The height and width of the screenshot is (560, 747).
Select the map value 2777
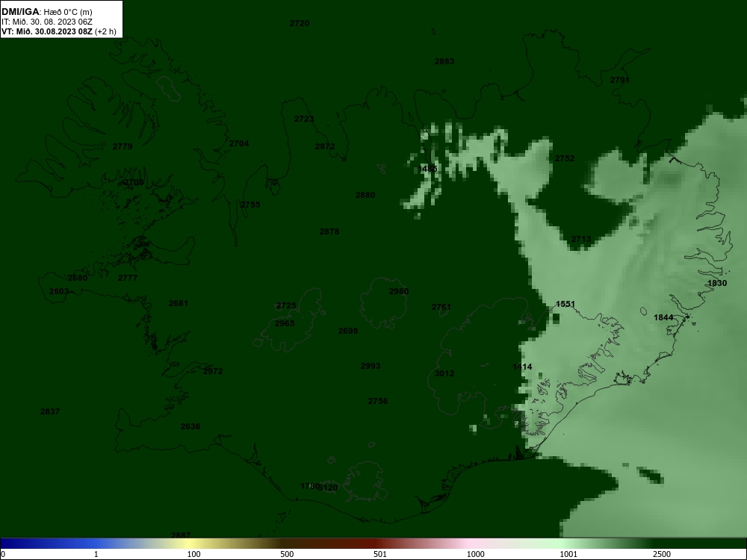pos(128,278)
